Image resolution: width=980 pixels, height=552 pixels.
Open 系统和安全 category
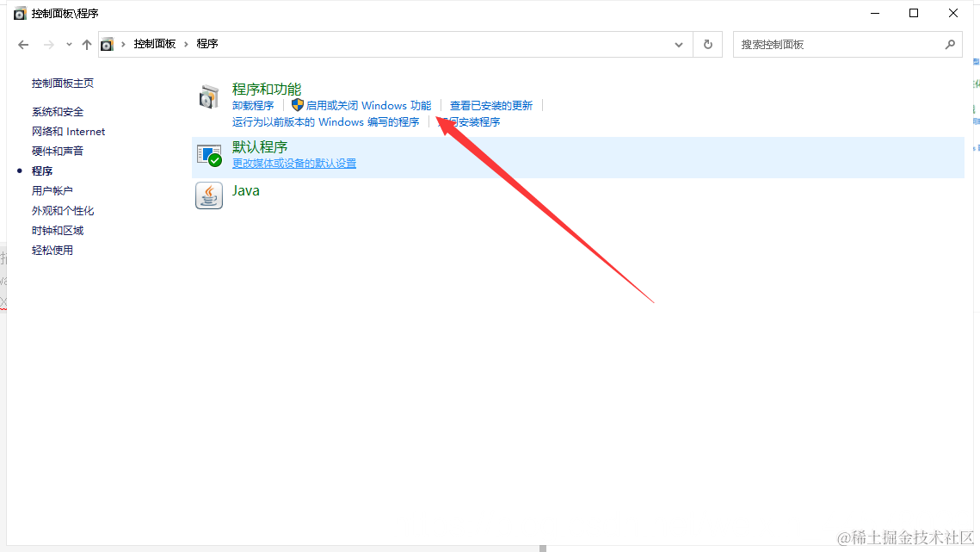tap(58, 112)
